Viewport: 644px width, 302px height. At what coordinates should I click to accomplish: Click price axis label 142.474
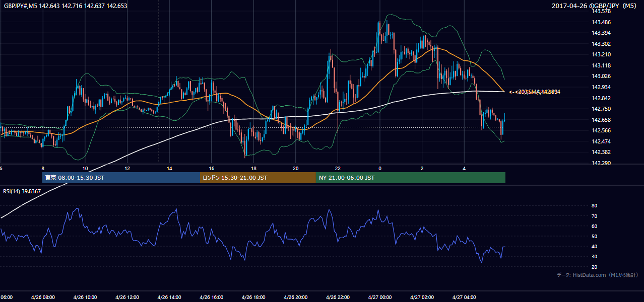coord(601,141)
